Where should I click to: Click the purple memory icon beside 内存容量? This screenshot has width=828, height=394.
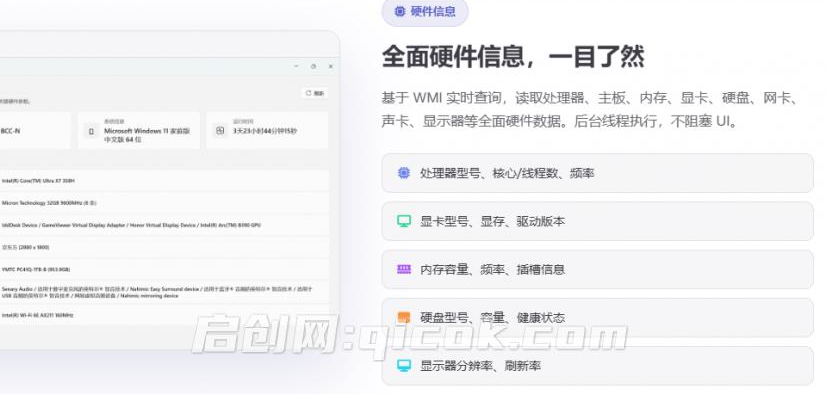coord(404,269)
